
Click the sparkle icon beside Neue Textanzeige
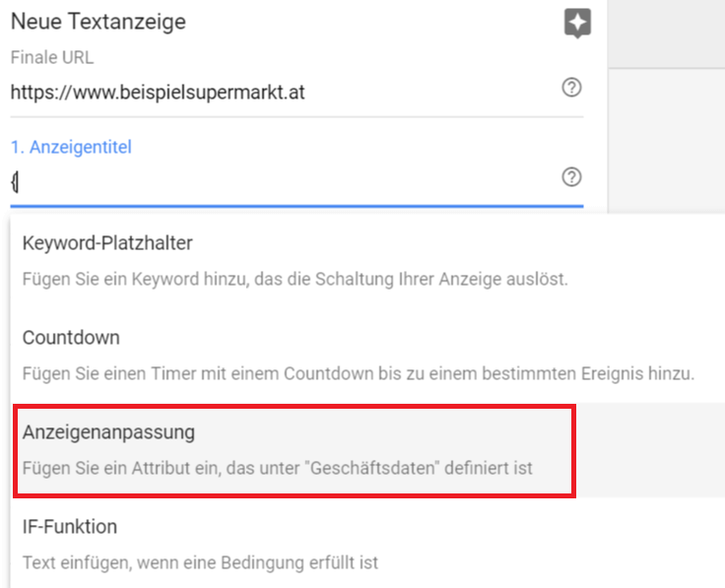(x=577, y=24)
